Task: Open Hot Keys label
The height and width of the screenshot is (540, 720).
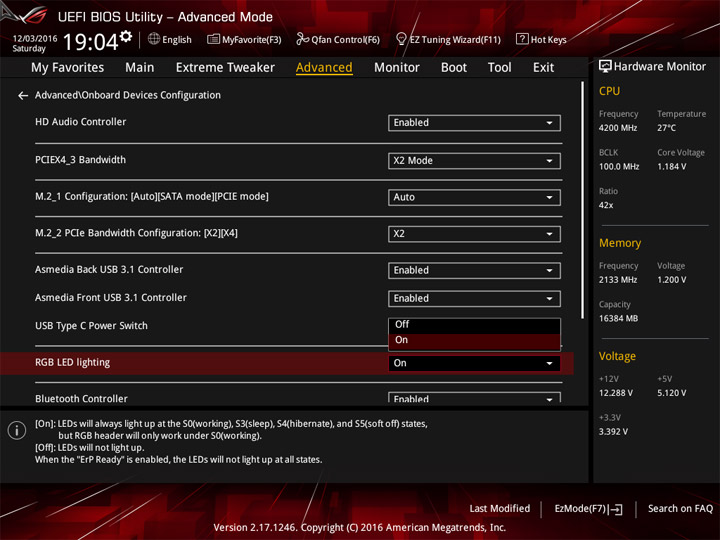Action: [549, 40]
